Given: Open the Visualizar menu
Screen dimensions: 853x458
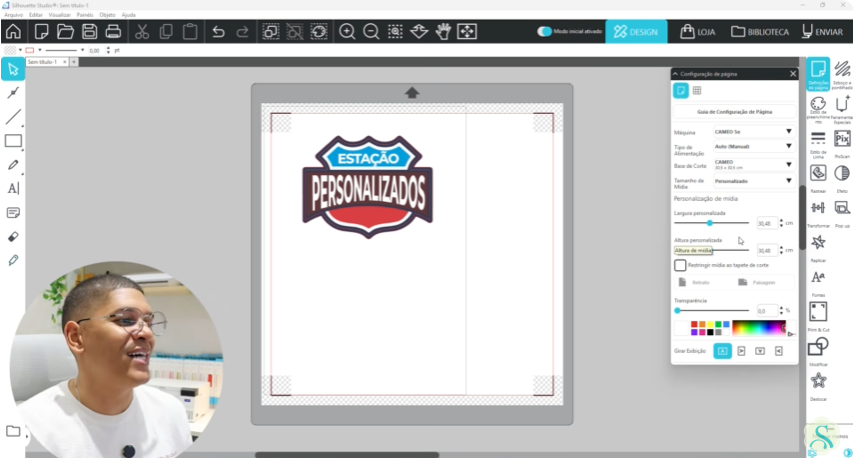Looking at the screenshot, I should tap(59, 15).
